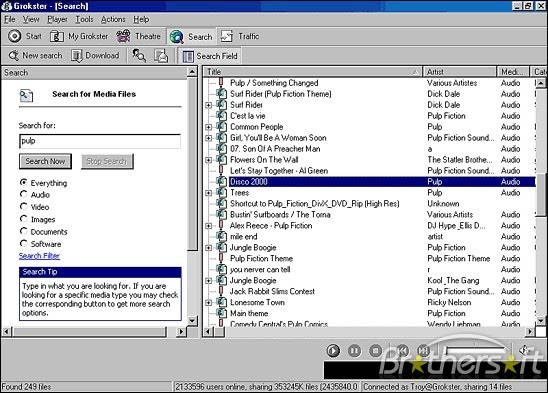Expand the Trees row
This screenshot has width=548, height=393.
(209, 193)
